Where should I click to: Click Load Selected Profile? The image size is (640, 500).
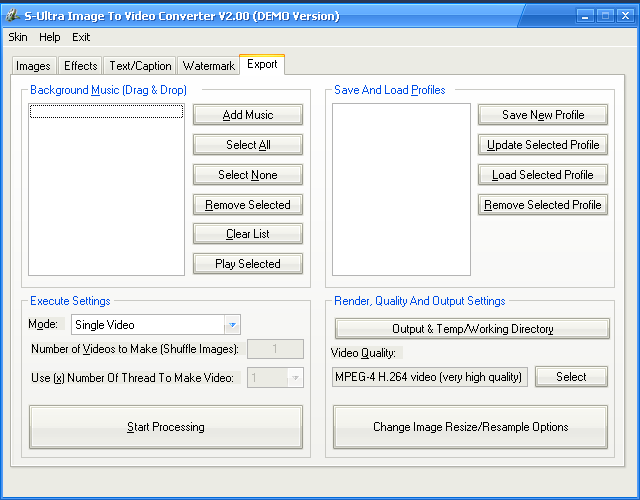(x=543, y=175)
